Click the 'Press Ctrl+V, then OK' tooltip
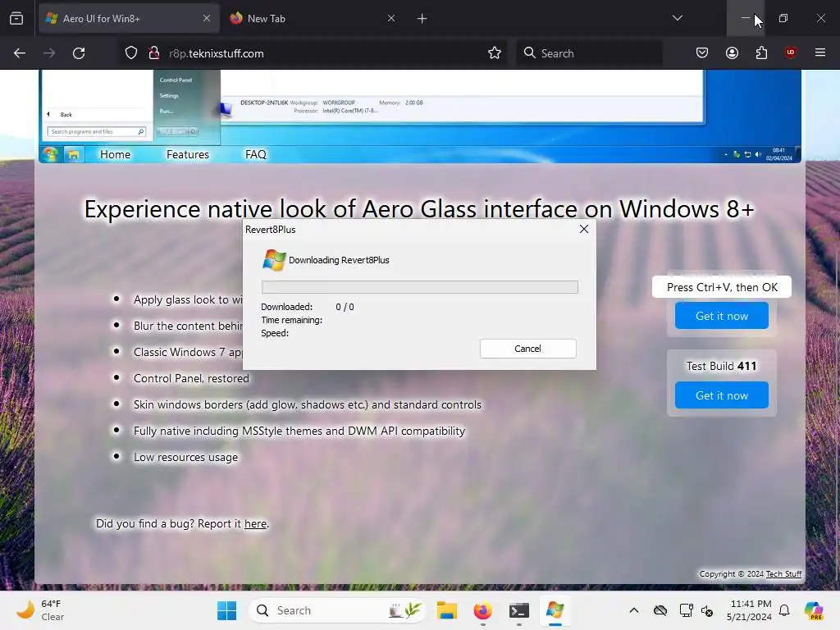Image resolution: width=840 pixels, height=630 pixels. (722, 287)
